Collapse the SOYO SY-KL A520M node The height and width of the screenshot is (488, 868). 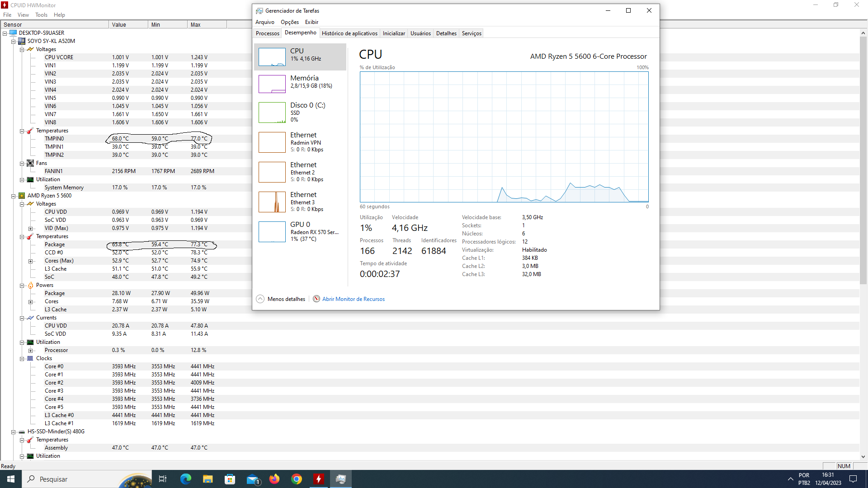(x=14, y=41)
